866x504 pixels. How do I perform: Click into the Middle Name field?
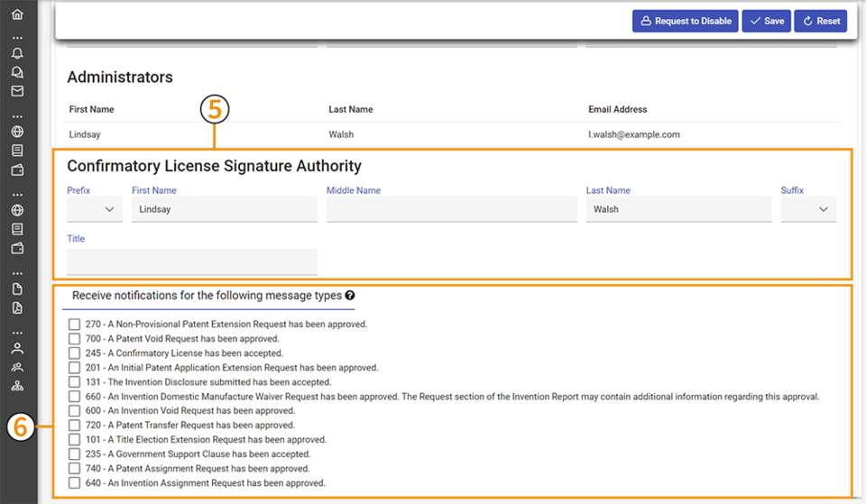coord(451,209)
